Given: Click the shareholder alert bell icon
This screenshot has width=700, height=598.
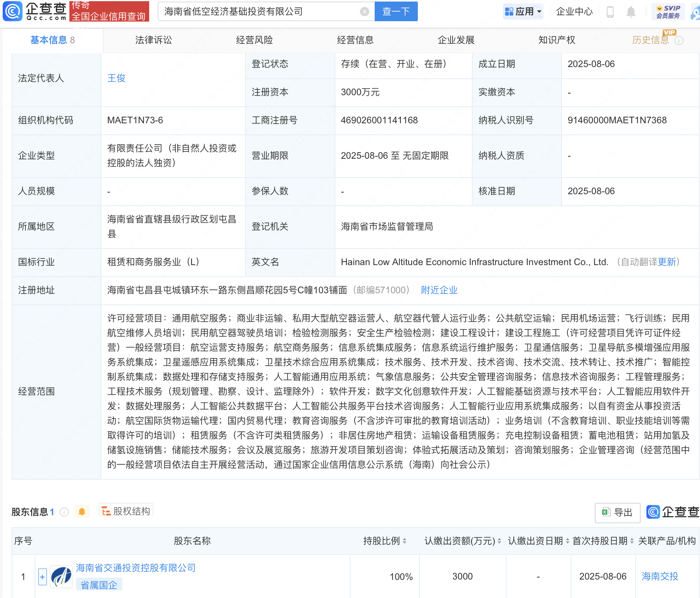Looking at the screenshot, I should coord(82,512).
